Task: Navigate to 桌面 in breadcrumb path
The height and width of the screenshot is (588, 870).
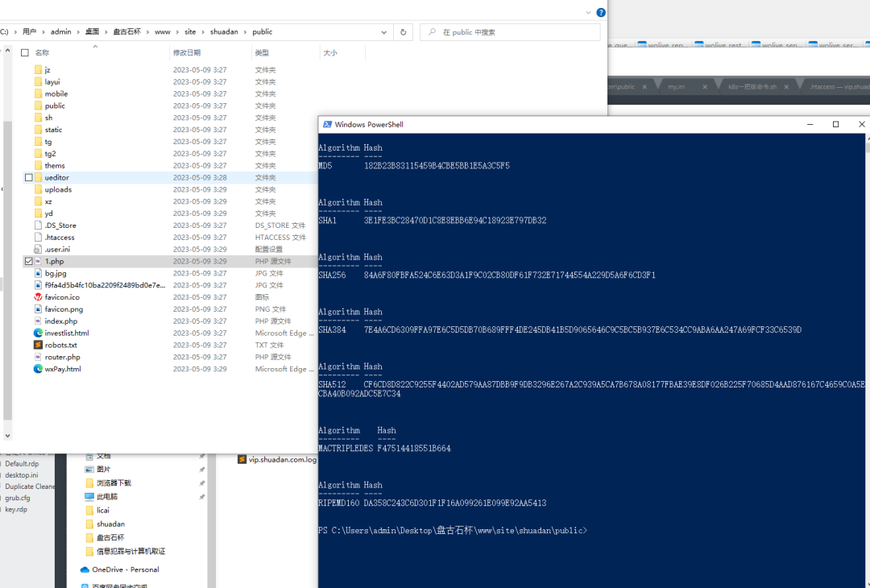Action: (92, 32)
